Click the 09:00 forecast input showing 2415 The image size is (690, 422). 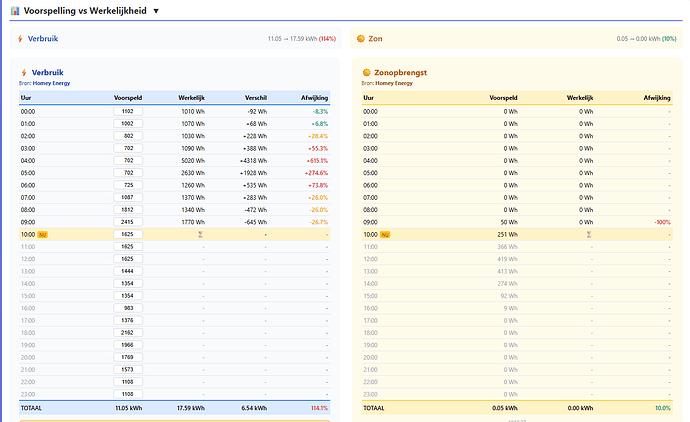[x=128, y=221]
